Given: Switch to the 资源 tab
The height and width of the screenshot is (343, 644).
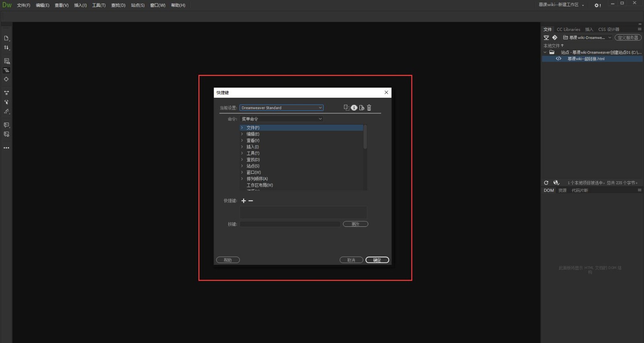Looking at the screenshot, I should tap(562, 191).
